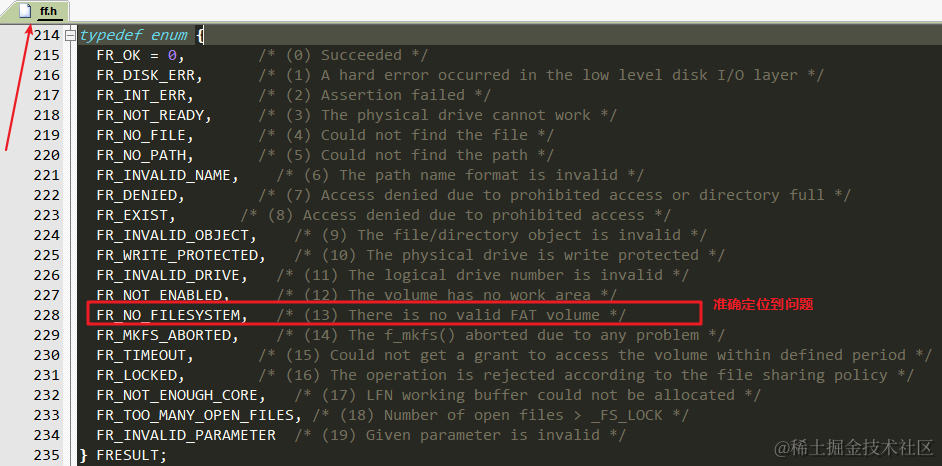Collapse the typedef enum fold marker
Screen dimensions: 942x466
(x=71, y=35)
